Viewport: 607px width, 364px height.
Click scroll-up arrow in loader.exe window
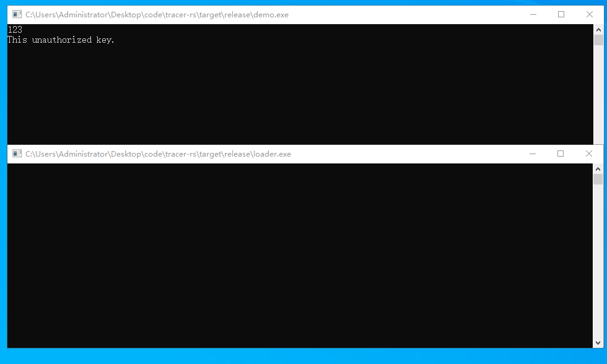[x=598, y=169]
